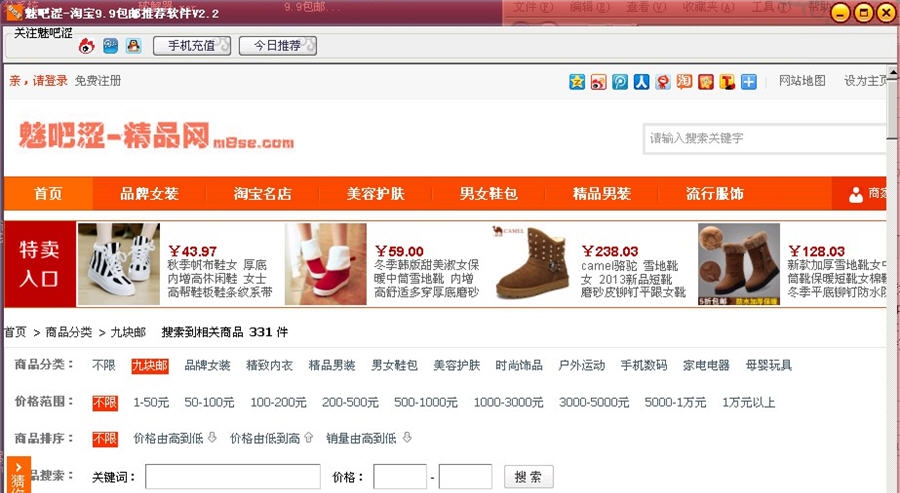Click the minimum price input field
Image resolution: width=900 pixels, height=493 pixels.
400,476
